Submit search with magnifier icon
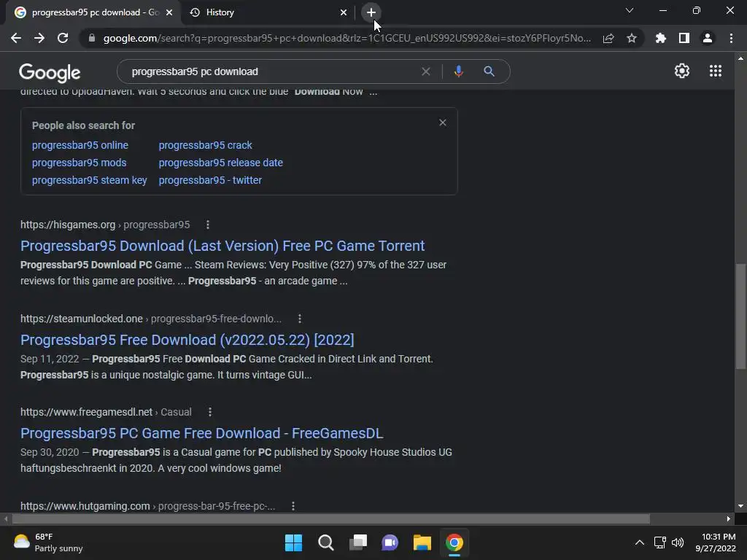Viewport: 747px width, 560px height. pos(489,71)
